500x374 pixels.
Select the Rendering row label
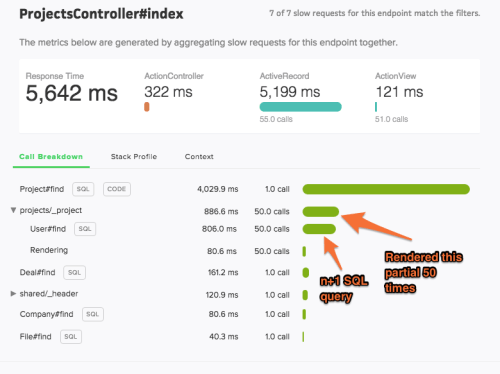coord(49,250)
